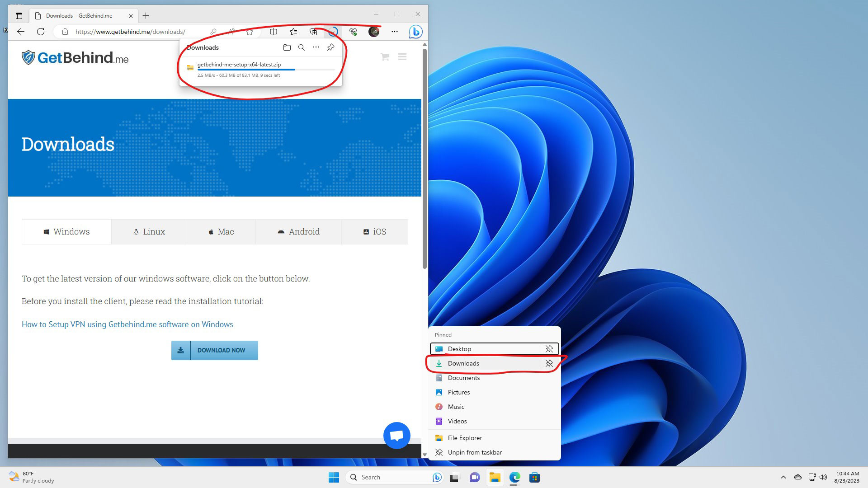This screenshot has height=488, width=868.
Task: Unpin Desktop from the jump list
Action: tap(549, 349)
